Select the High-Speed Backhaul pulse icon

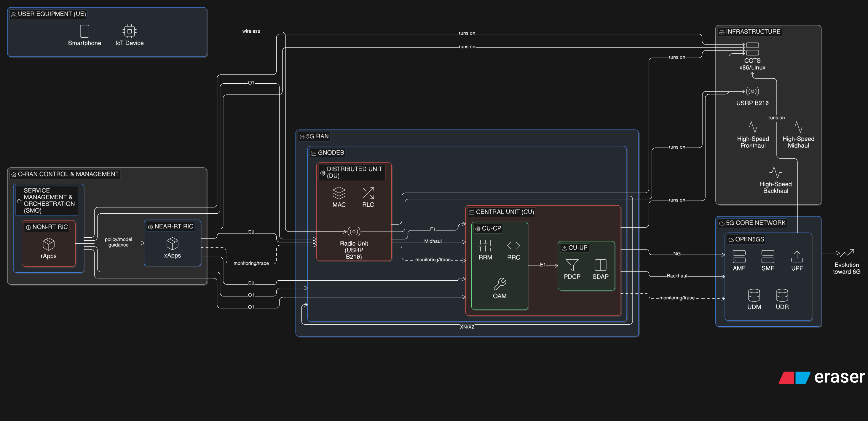(776, 172)
